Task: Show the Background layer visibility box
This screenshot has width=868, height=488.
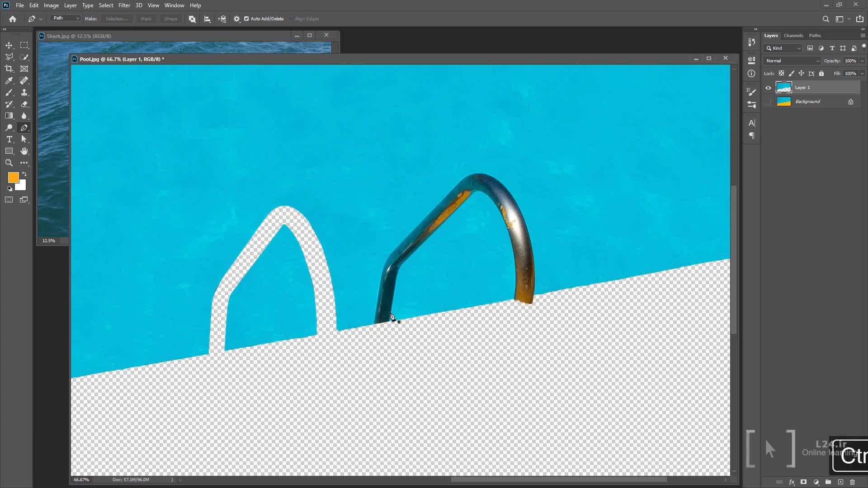Action: click(768, 102)
